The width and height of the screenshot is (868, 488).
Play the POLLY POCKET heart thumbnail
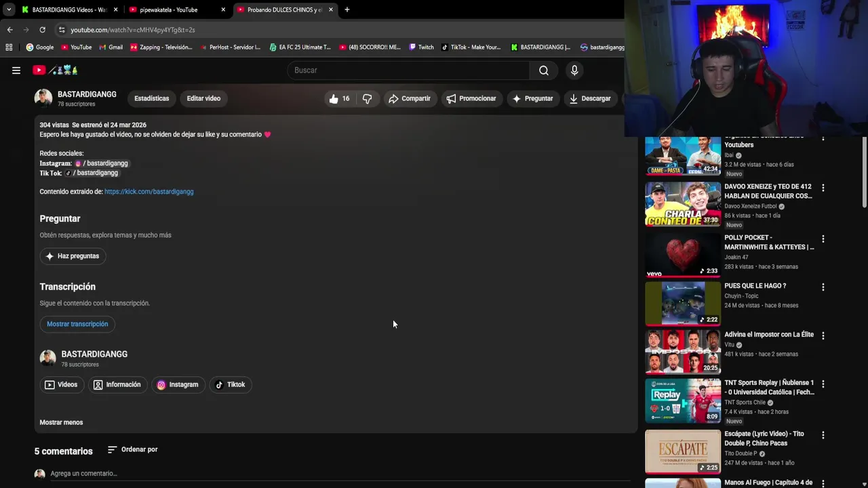(x=683, y=256)
